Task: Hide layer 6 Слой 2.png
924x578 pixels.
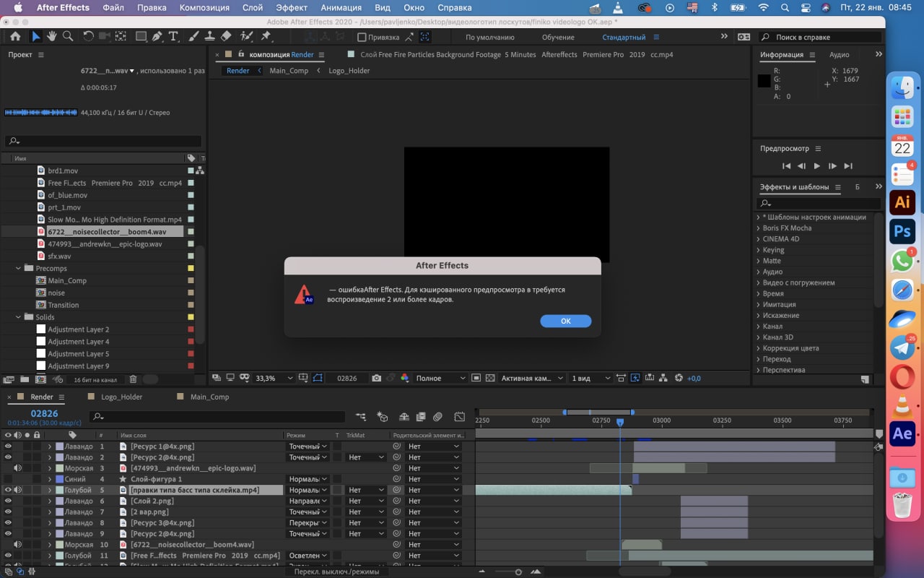Action: point(9,501)
